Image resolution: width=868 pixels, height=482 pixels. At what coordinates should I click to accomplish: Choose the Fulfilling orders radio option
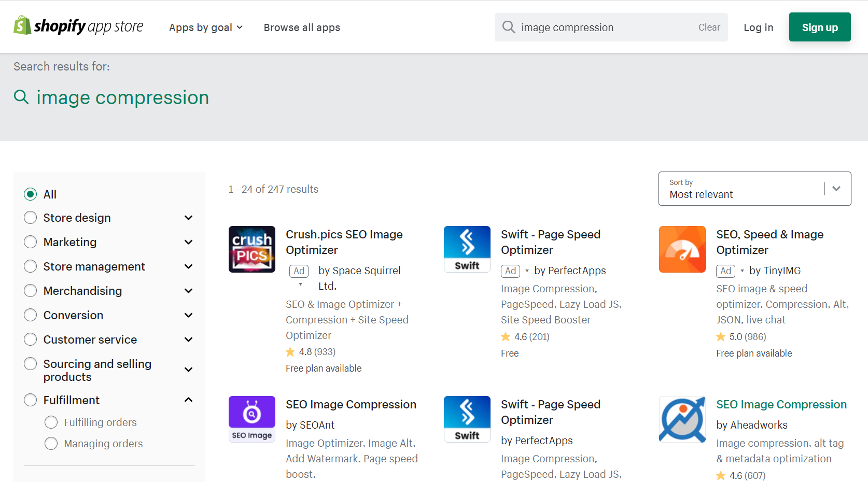[51, 422]
